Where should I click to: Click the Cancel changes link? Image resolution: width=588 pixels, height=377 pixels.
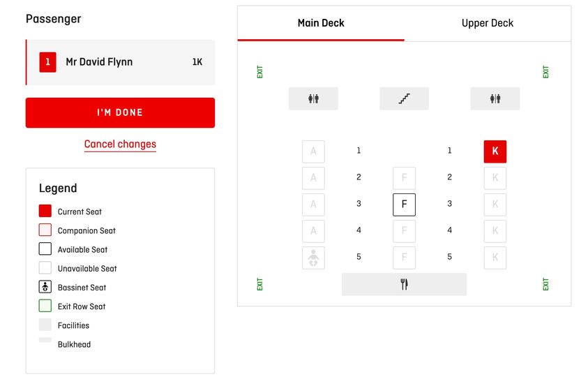coord(120,145)
